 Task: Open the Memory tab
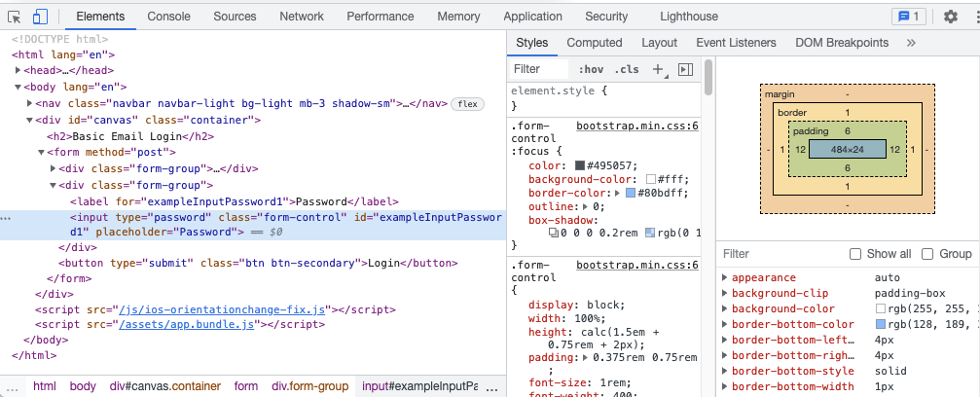click(458, 17)
